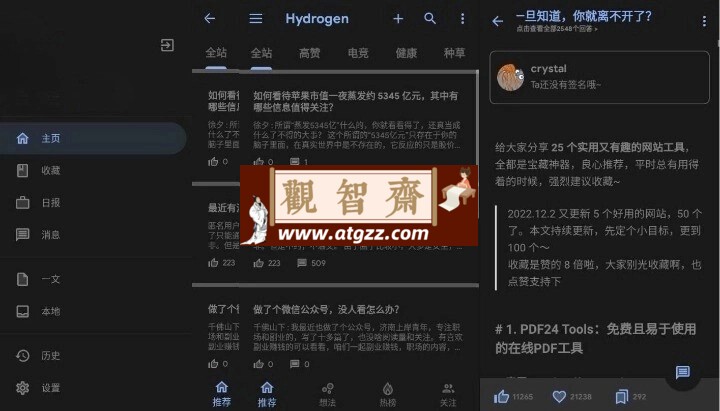Open 关注 in the bottom navigation
Viewport: 720px width, 411px height.
coord(448,395)
